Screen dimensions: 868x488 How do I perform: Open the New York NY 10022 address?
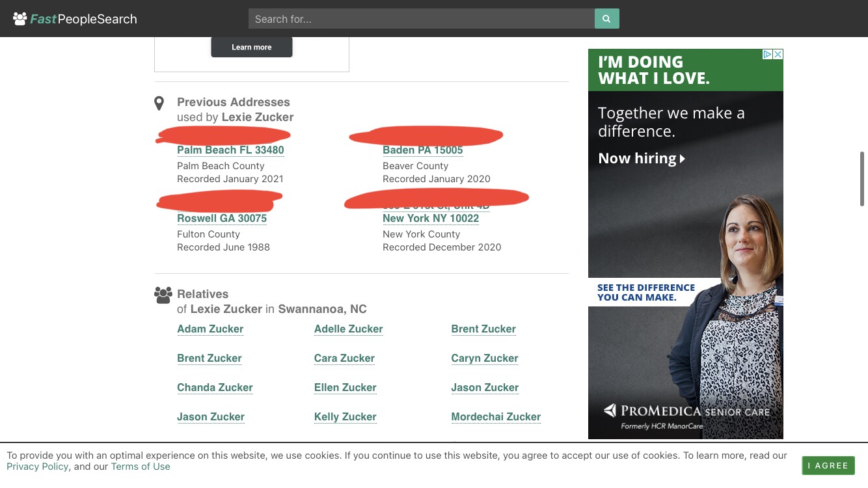(431, 219)
